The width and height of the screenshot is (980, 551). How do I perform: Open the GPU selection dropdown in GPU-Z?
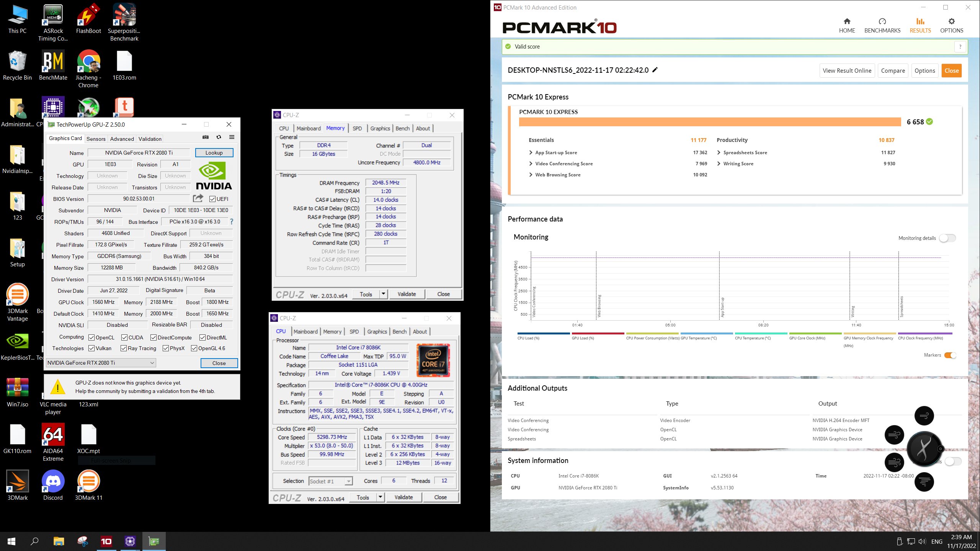101,363
